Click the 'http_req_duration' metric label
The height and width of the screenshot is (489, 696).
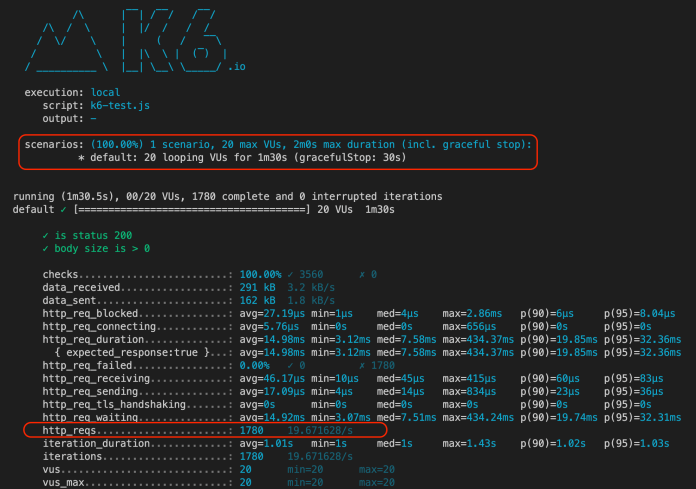click(x=93, y=339)
